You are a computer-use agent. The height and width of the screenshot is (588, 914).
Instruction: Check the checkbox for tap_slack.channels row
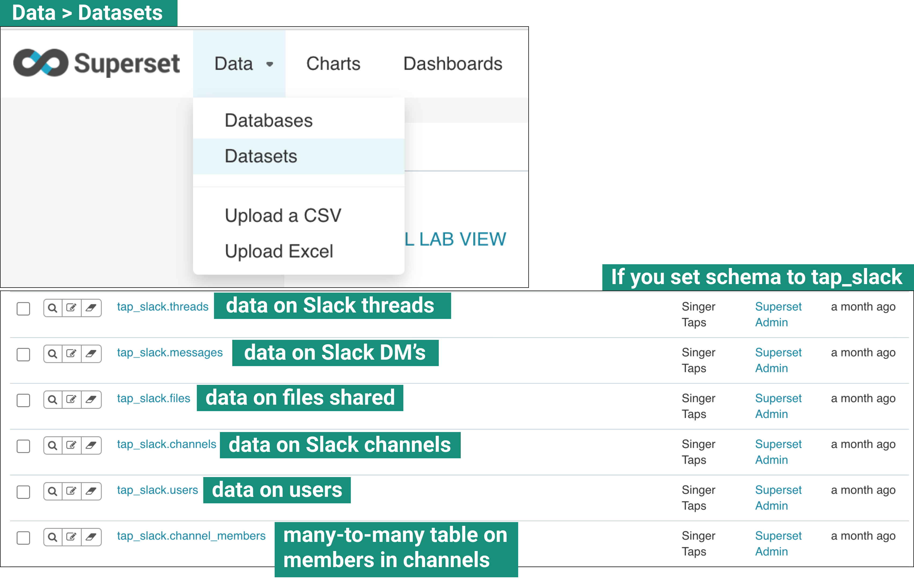click(x=23, y=446)
